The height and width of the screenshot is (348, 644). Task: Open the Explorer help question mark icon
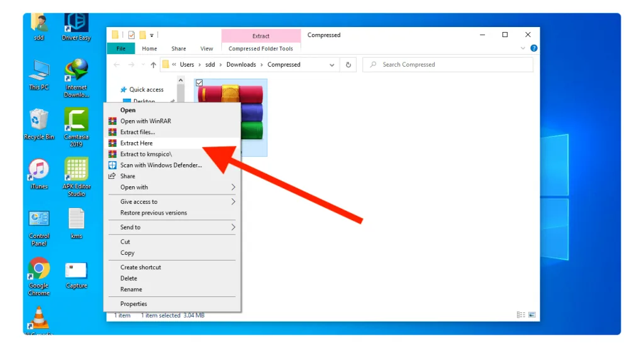pyautogui.click(x=533, y=48)
